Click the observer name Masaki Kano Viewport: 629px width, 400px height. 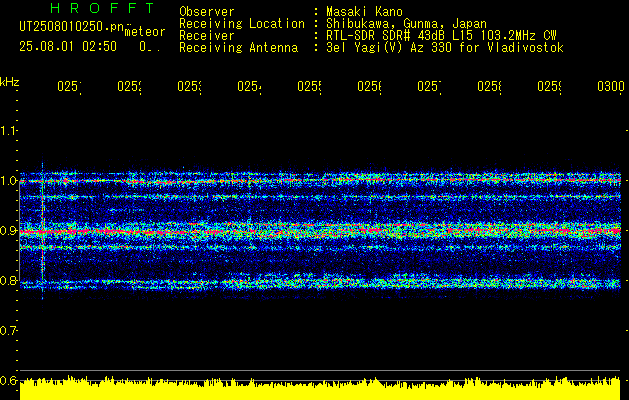pyautogui.click(x=364, y=11)
